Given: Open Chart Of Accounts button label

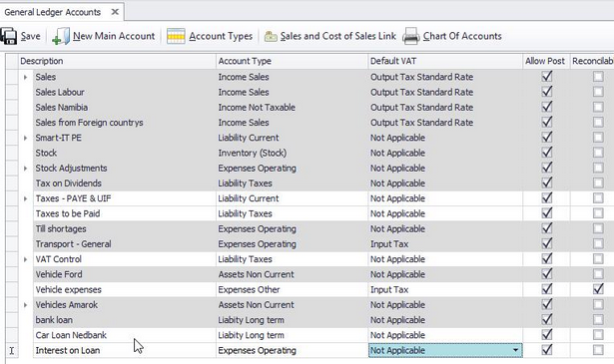Looking at the screenshot, I should 462,36.
